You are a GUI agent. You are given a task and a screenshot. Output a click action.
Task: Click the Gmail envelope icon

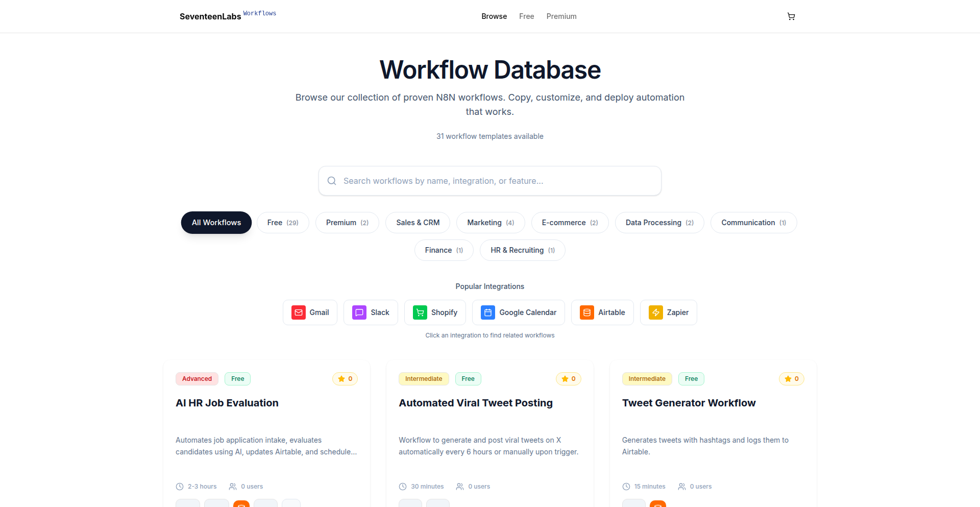pos(299,312)
